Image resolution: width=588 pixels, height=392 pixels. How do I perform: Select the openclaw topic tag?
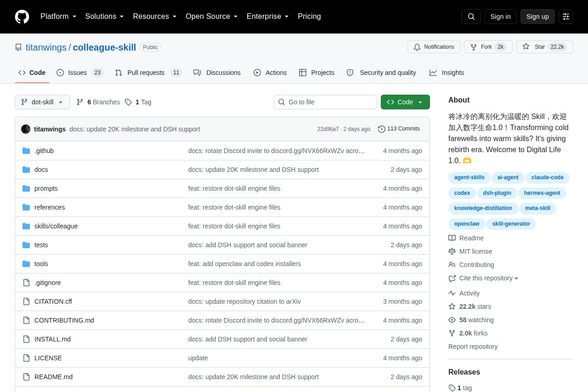click(467, 224)
